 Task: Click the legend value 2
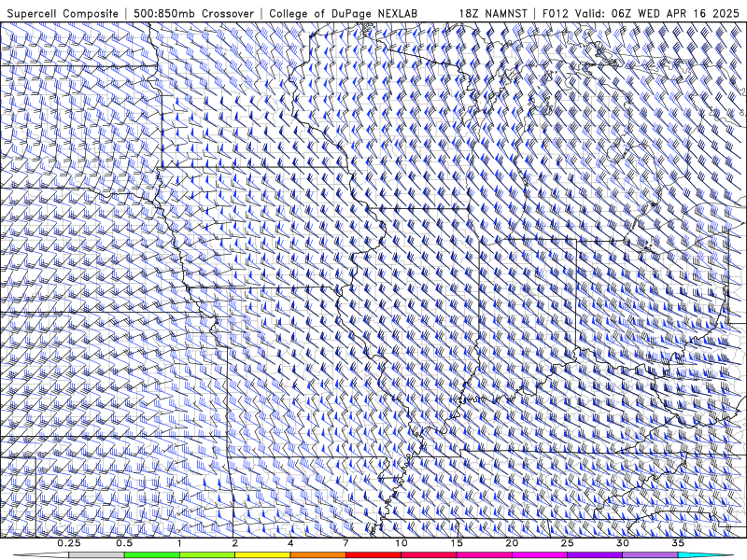235,543
